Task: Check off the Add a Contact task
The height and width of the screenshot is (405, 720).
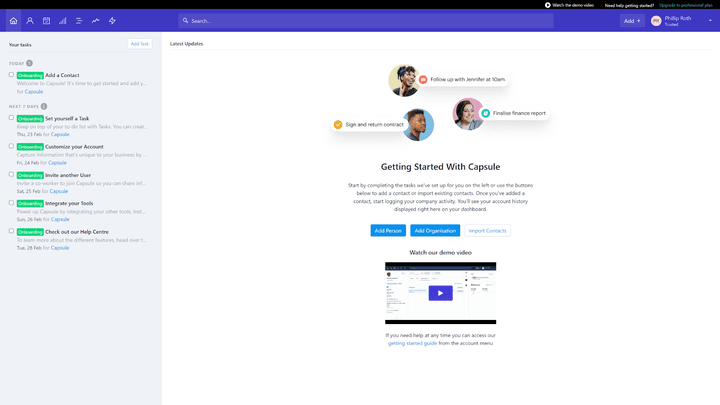Action: 12,75
